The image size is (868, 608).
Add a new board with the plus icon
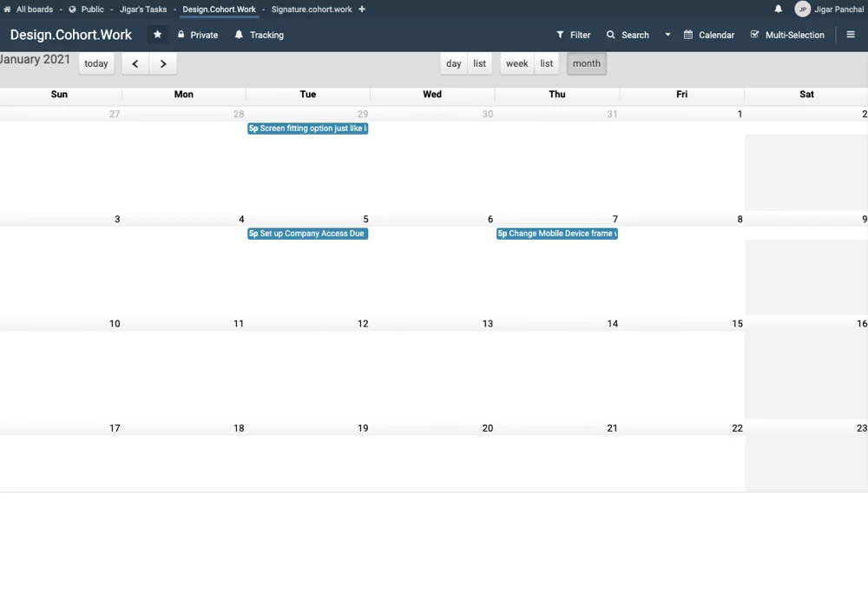360,10
